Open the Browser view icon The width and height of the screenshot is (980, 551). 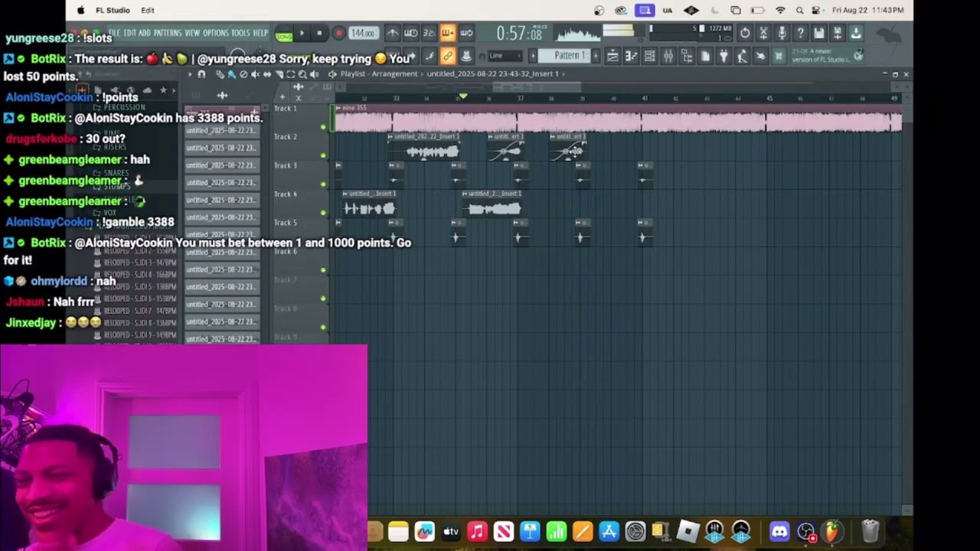(687, 56)
